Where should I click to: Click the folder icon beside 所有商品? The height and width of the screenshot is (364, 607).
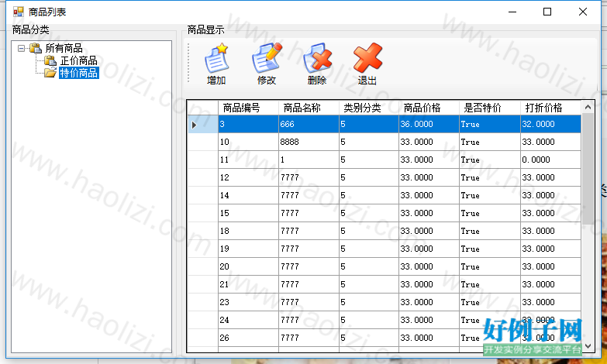coord(35,48)
